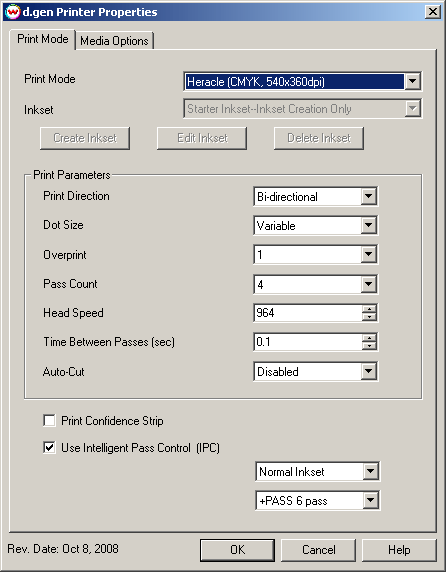Expand the +PASS 6 pass dropdown
Viewport: 446px width, 572px height.
[x=371, y=500]
